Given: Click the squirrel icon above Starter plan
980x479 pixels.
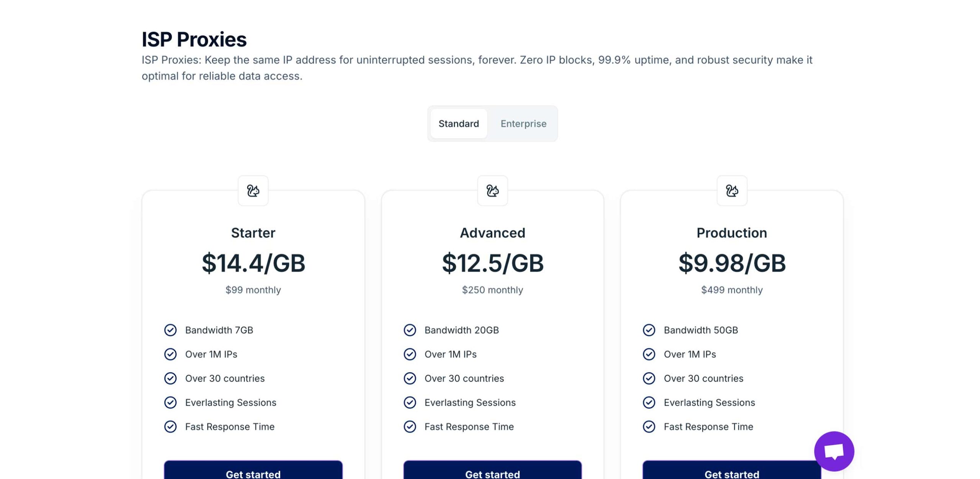Looking at the screenshot, I should [x=253, y=190].
